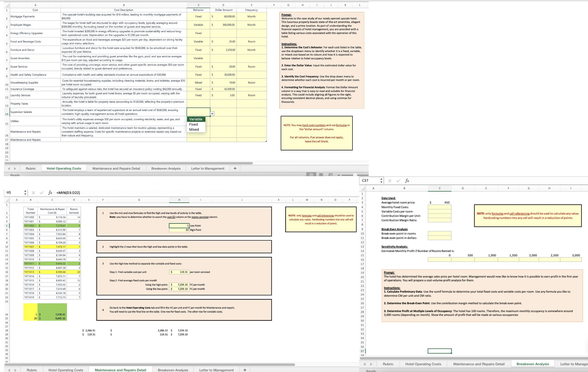Select 'Fixed' from the Behavior dropdown list
The height and width of the screenshot is (372, 588).
pyautogui.click(x=193, y=124)
